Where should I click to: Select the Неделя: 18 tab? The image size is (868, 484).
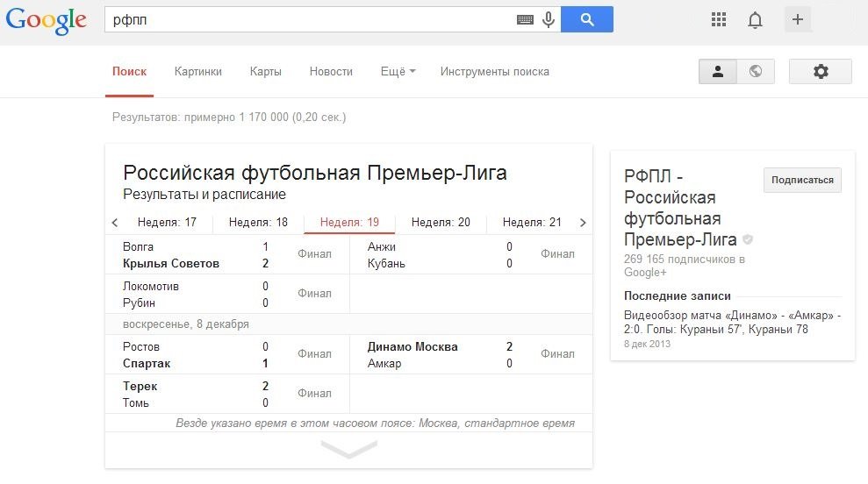tap(258, 223)
